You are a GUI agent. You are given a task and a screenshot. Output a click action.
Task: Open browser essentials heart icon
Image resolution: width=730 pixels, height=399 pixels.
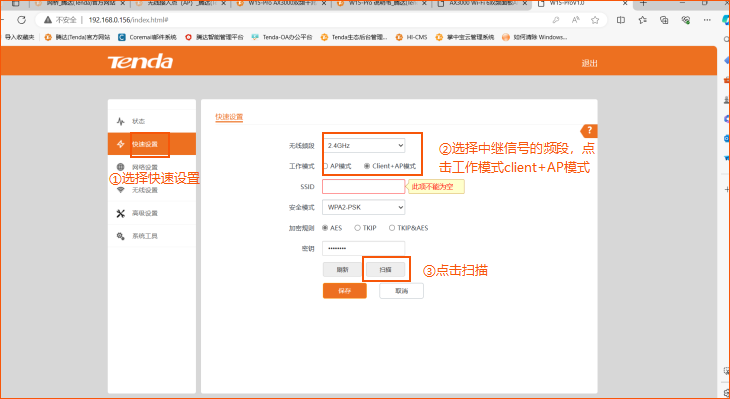point(686,20)
